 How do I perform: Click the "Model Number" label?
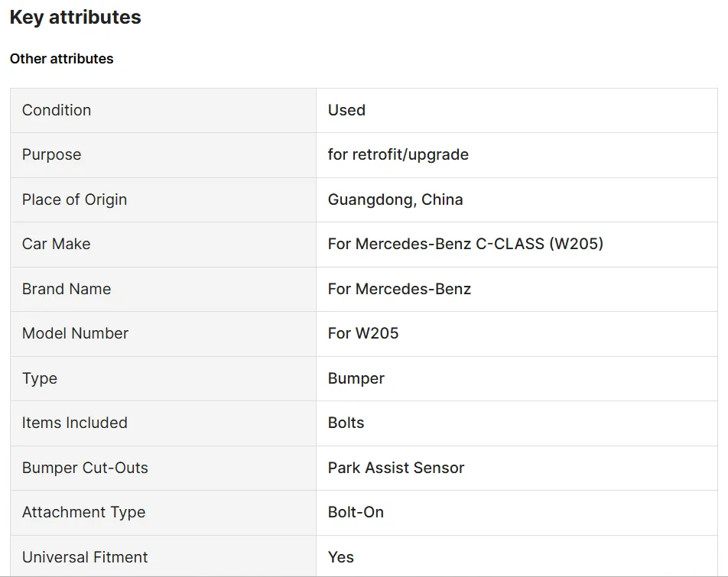point(75,333)
